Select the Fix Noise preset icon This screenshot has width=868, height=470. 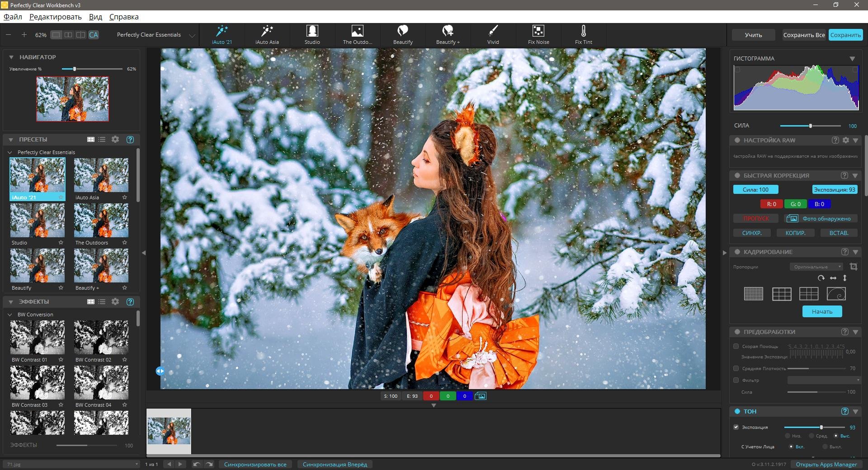[x=538, y=31]
